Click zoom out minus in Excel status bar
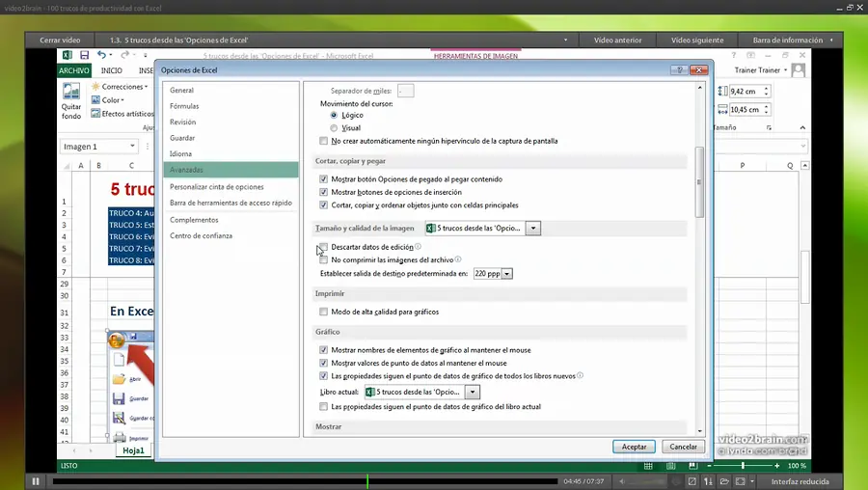This screenshot has width=868, height=490. [x=709, y=466]
